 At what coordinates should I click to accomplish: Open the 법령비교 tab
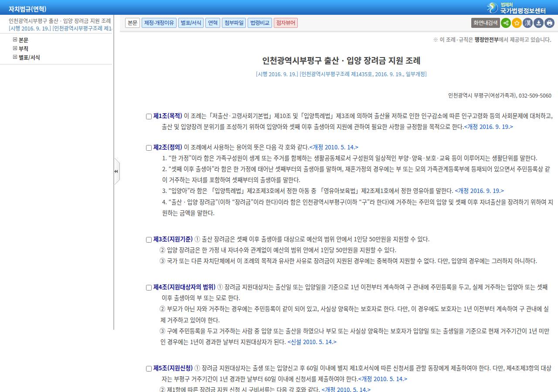coord(260,23)
